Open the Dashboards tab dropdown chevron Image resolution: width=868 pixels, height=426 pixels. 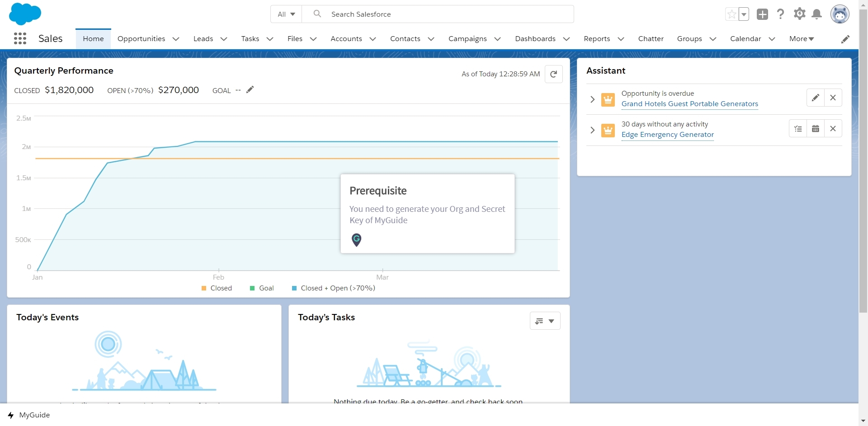(x=566, y=39)
